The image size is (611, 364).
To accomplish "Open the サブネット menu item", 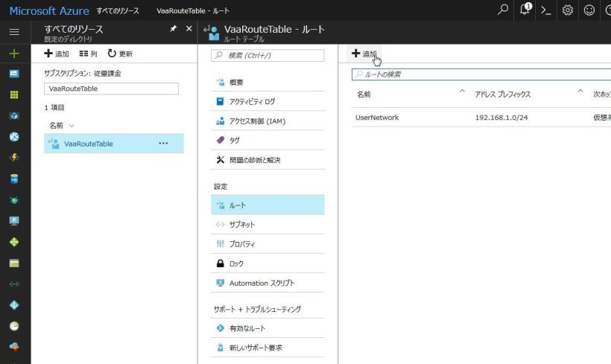I will click(x=241, y=224).
